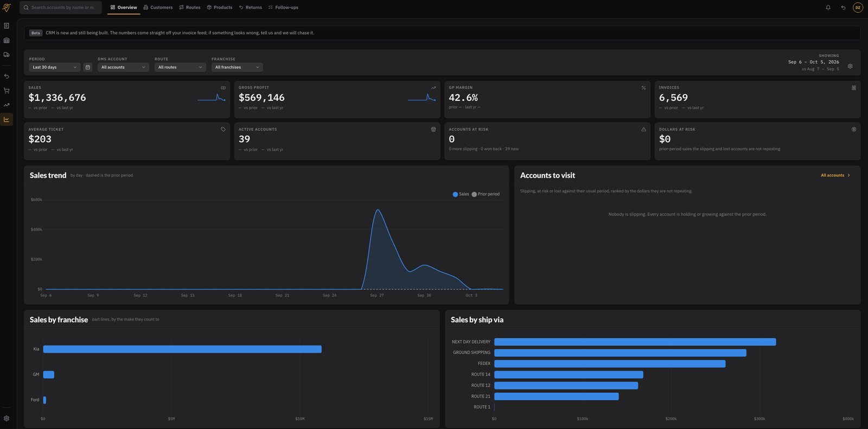
Task: Go to the Routes tab
Action: coord(190,8)
